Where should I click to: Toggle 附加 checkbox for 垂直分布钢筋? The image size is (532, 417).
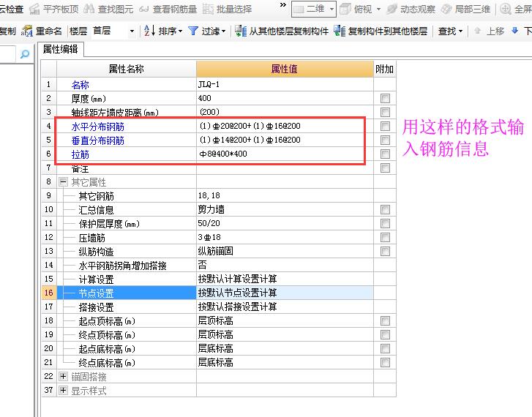click(x=385, y=140)
